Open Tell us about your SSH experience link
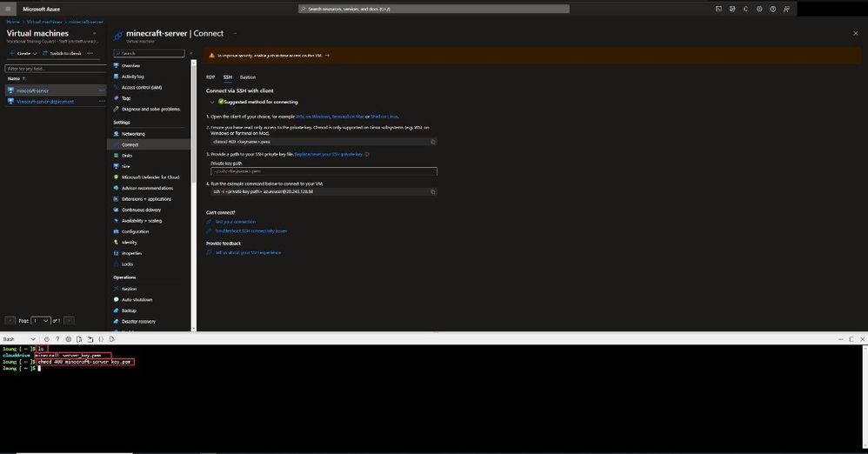Viewport: 868px width, 454px height. point(248,252)
